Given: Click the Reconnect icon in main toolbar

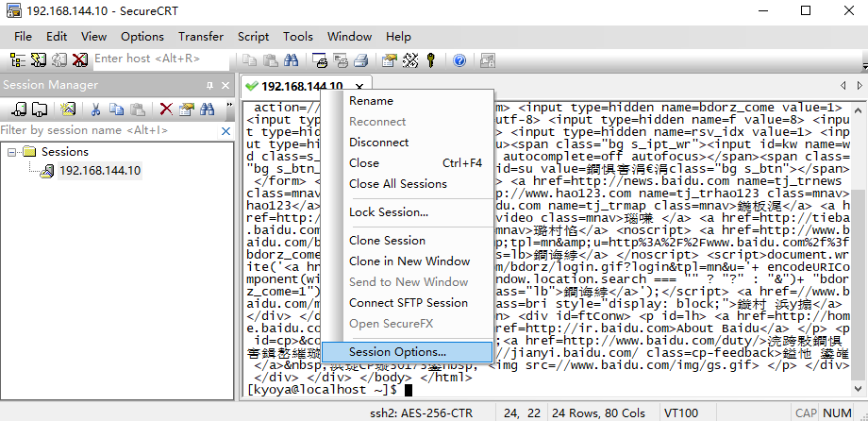Looking at the screenshot, I should tap(59, 59).
